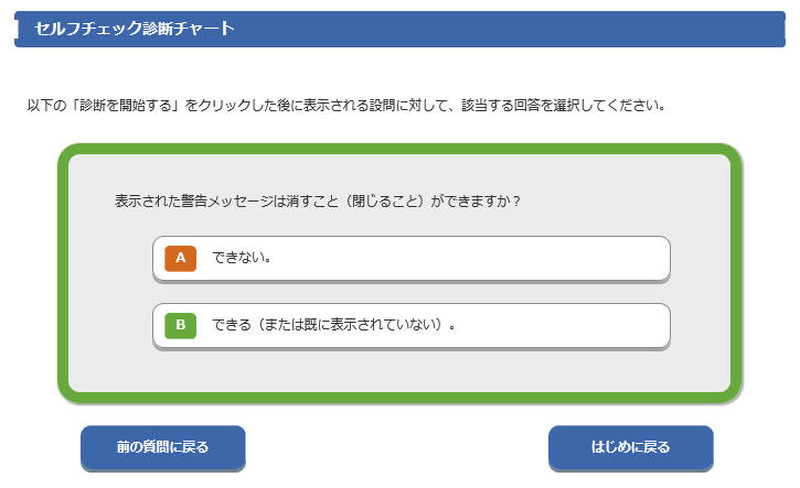This screenshot has height=488, width=800.
Task: Click the「診断を開始する」phrase in instructions
Action: tap(129, 104)
